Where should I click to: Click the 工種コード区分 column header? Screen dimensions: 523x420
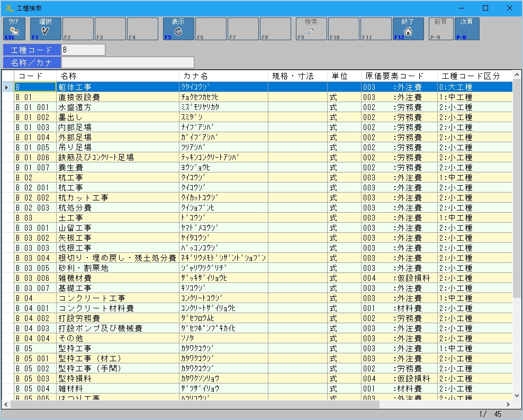pyautogui.click(x=470, y=76)
